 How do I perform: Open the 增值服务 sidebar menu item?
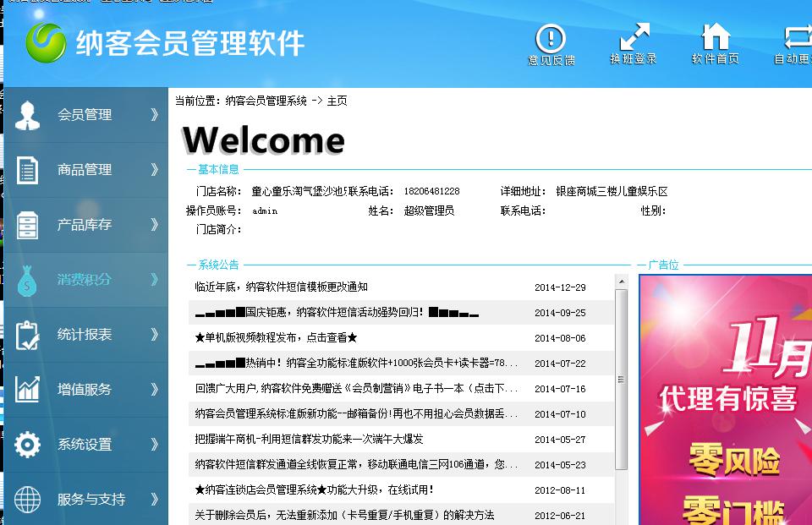click(x=85, y=390)
